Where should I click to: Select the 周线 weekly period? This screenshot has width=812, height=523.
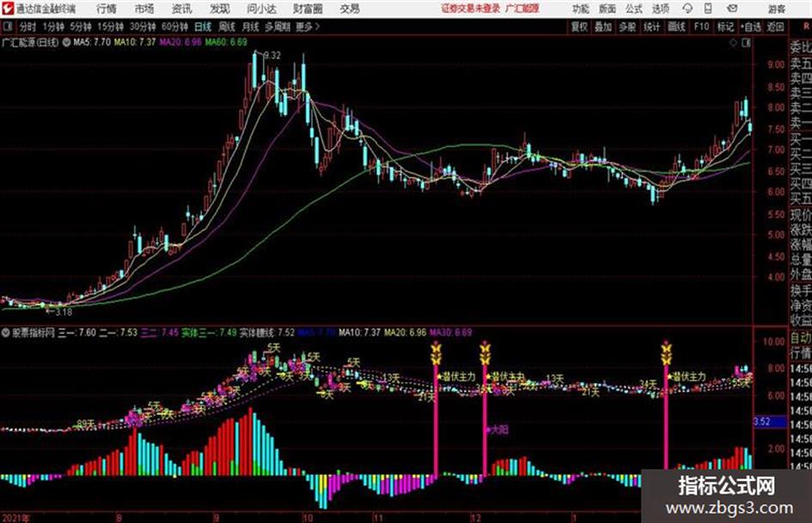(x=227, y=27)
